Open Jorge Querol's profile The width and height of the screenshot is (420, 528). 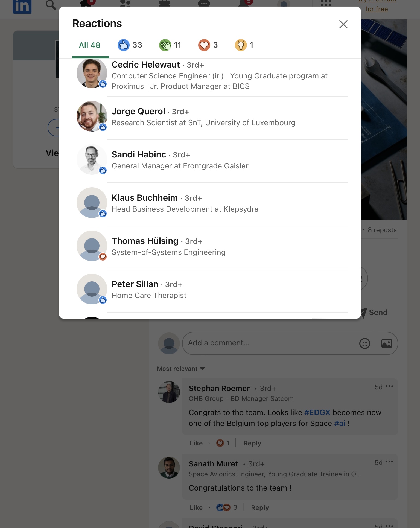[138, 112]
